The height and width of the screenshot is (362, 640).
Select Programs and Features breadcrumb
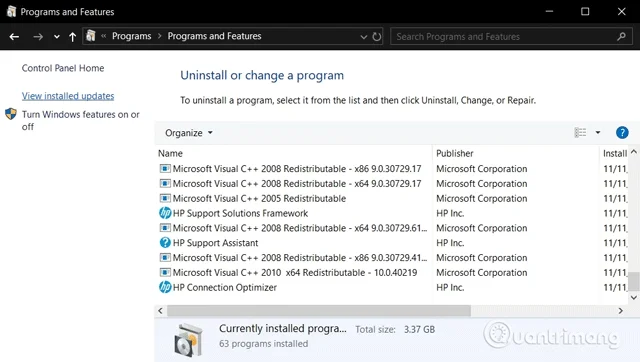click(214, 36)
